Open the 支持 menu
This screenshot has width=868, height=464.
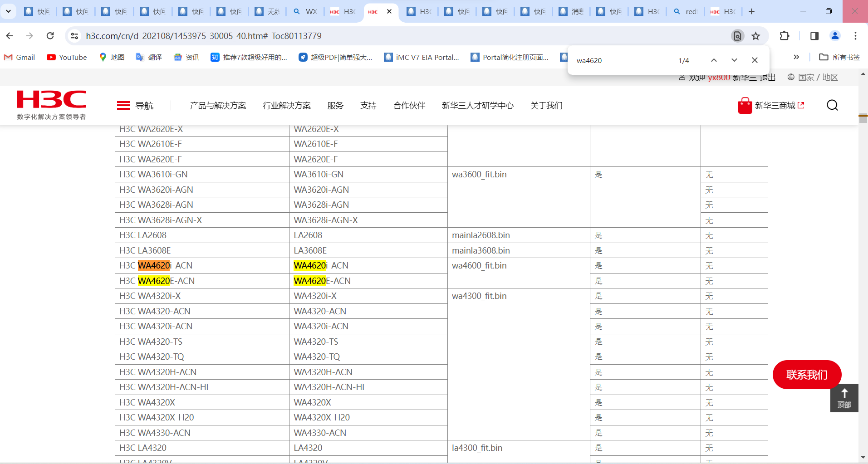[368, 106]
